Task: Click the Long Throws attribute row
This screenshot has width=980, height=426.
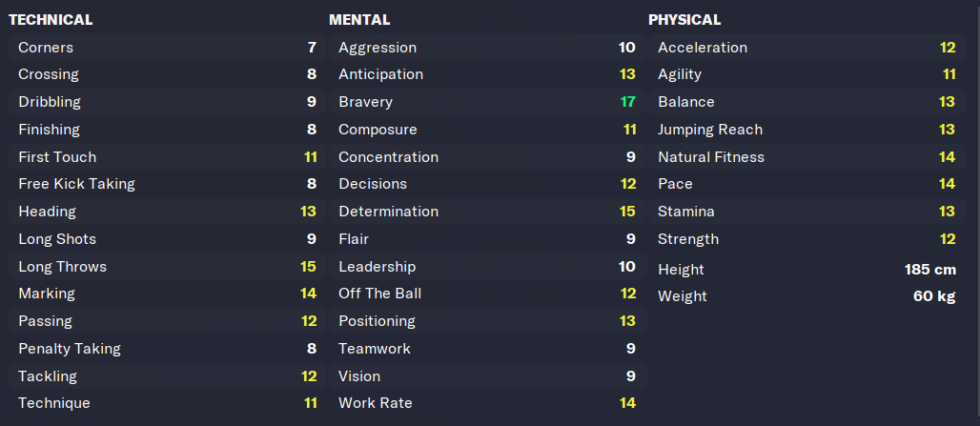Action: coord(167,267)
